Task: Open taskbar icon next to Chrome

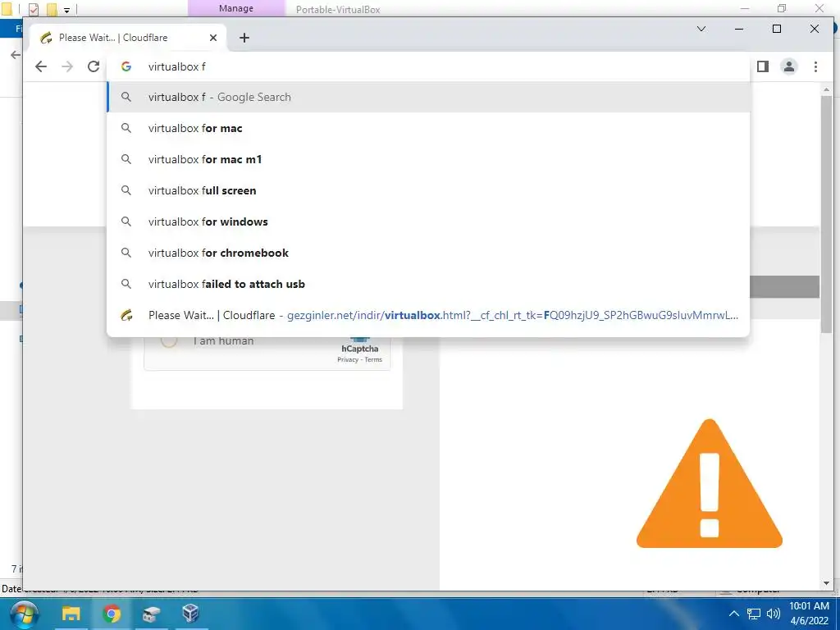Action: pos(151,614)
